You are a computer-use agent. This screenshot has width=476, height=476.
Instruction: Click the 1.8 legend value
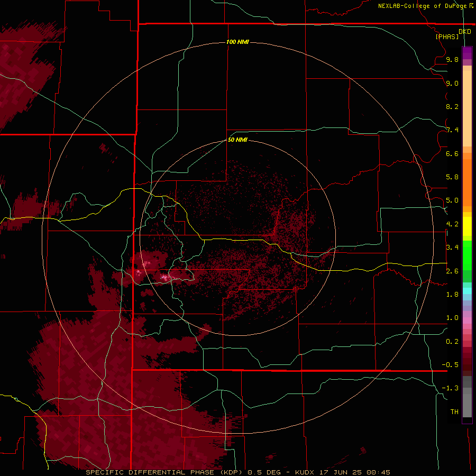(x=452, y=295)
